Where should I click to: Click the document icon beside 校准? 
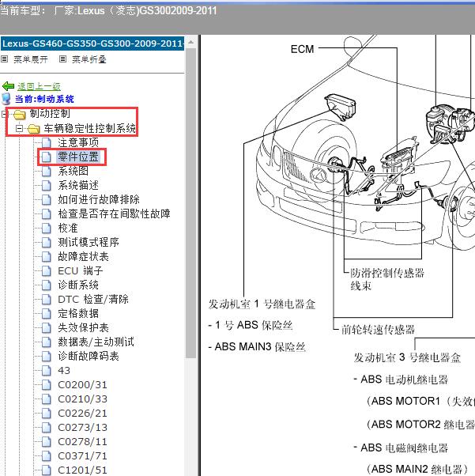coord(46,228)
